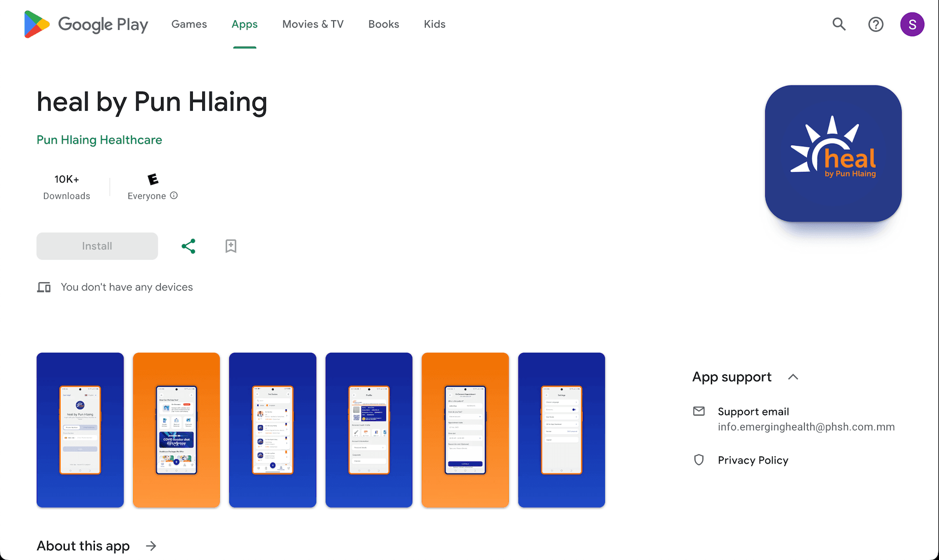Open Pun Hlaing Healthcare developer page
Image resolution: width=939 pixels, height=560 pixels.
(x=100, y=140)
